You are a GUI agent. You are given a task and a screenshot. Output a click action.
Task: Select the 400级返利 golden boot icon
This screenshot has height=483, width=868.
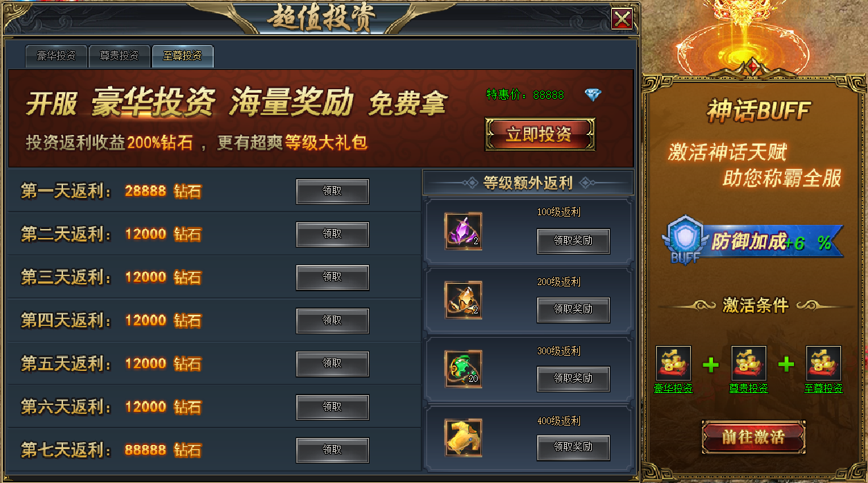463,437
